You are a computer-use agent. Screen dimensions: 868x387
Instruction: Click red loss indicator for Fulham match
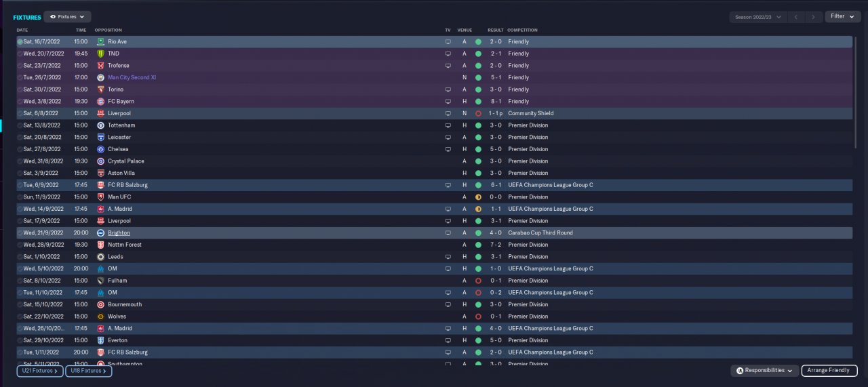(478, 281)
